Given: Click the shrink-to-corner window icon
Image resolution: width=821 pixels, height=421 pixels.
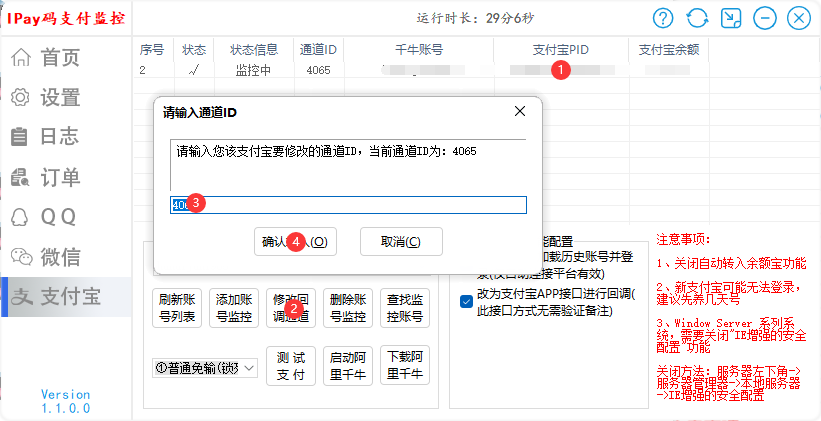Looking at the screenshot, I should click(731, 19).
